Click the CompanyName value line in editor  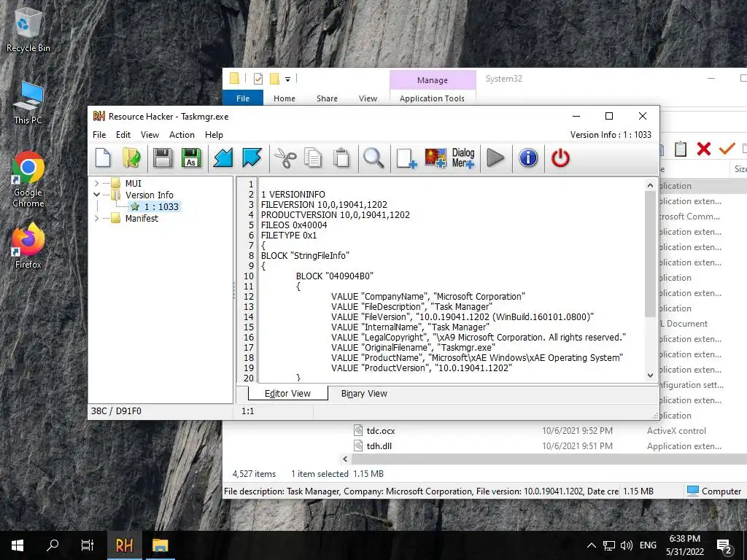click(427, 296)
